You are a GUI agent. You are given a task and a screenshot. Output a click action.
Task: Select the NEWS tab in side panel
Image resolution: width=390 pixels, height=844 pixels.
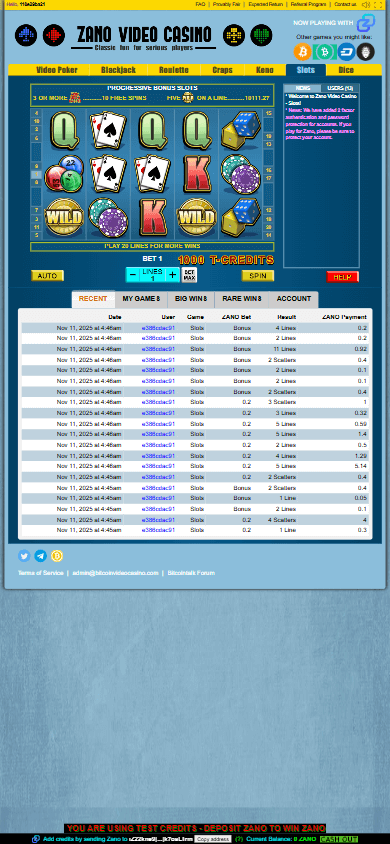(x=302, y=88)
